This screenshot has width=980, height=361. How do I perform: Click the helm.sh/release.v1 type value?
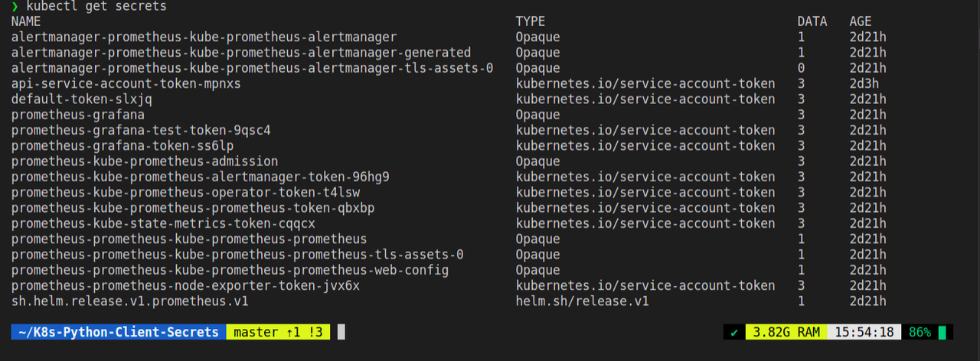click(x=582, y=301)
